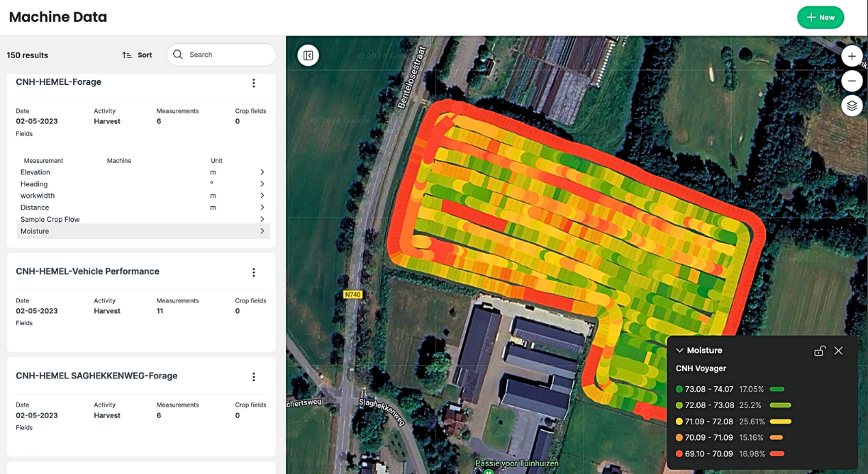Zoom out on the satellite map
The image size is (868, 474).
point(852,81)
